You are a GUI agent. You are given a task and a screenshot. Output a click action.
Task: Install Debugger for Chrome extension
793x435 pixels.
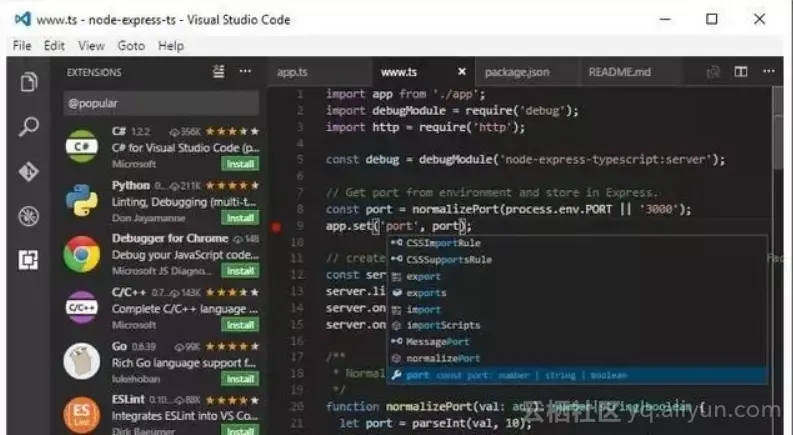point(240,271)
